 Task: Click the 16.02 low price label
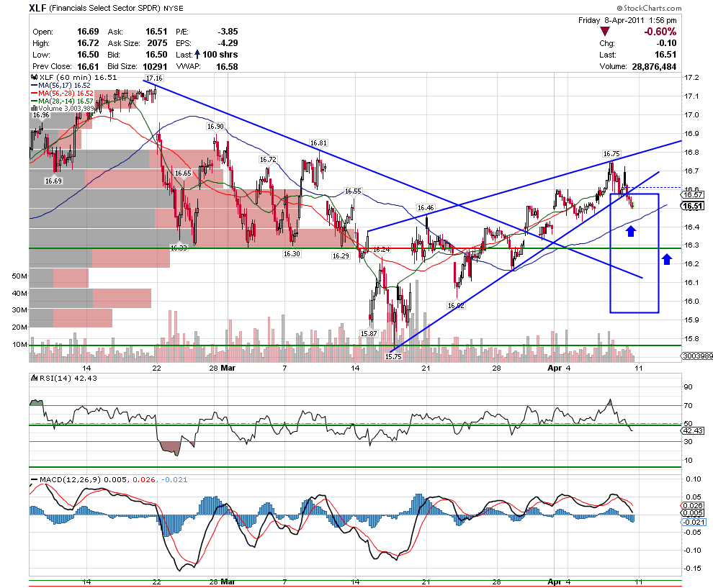pyautogui.click(x=456, y=305)
